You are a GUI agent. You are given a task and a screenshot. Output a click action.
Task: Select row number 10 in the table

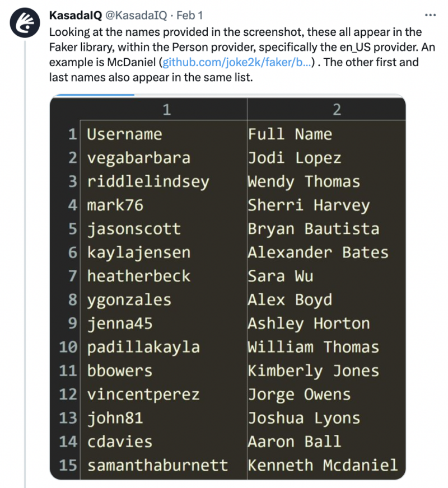68,347
